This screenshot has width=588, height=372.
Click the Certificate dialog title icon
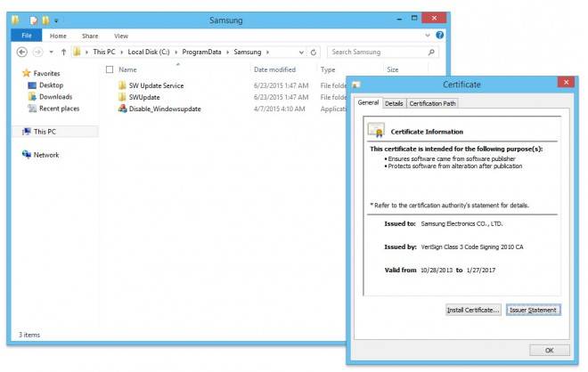355,85
